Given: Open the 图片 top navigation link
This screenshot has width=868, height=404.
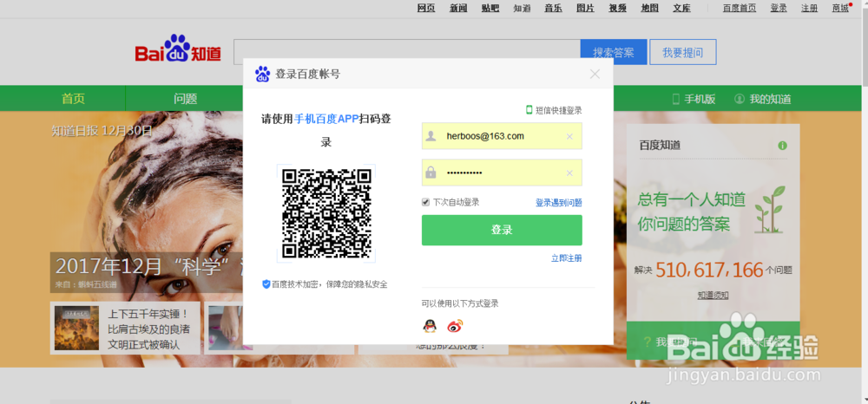Looking at the screenshot, I should (585, 8).
